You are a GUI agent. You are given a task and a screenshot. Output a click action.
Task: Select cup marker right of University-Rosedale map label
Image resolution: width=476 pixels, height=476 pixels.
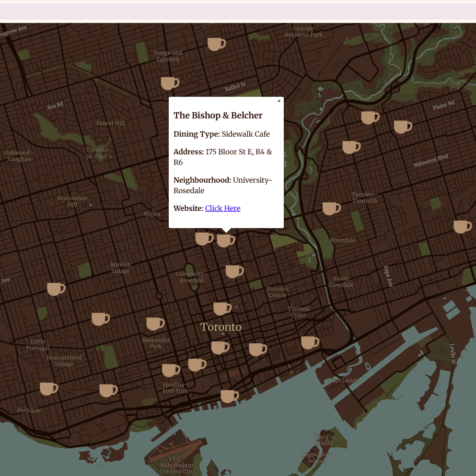point(234,272)
